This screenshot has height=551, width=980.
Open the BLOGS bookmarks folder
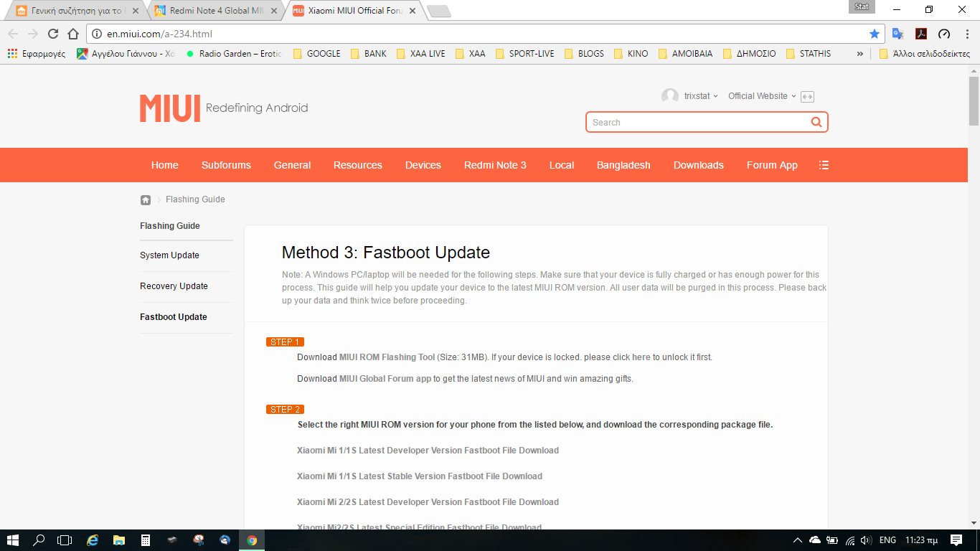pos(584,54)
